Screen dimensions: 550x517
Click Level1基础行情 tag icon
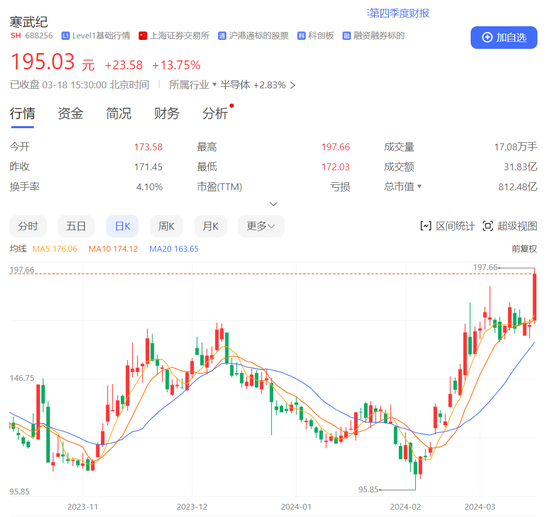(x=66, y=36)
